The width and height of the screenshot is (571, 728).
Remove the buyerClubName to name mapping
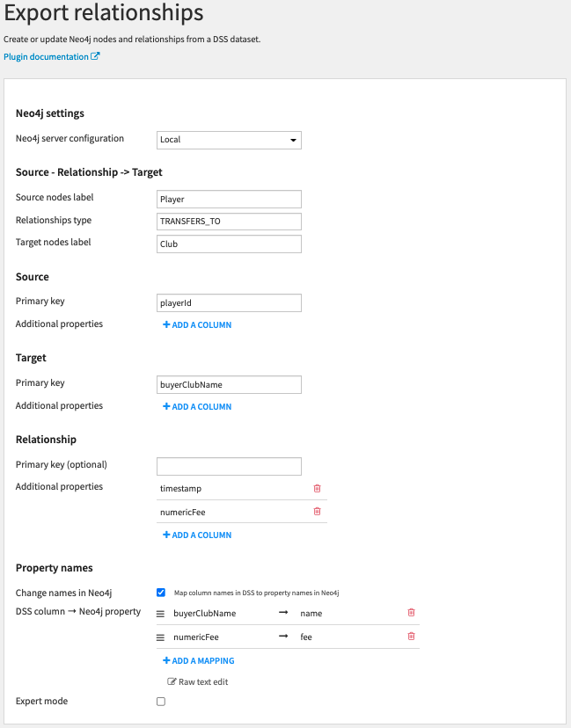pyautogui.click(x=411, y=613)
